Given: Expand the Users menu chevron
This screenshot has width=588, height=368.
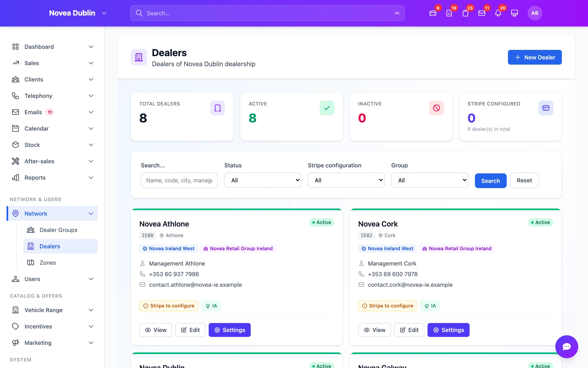Looking at the screenshot, I should click(x=91, y=279).
